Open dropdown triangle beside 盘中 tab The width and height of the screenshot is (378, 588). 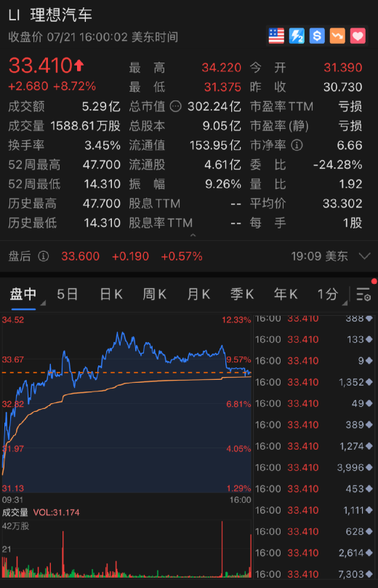click(43, 303)
